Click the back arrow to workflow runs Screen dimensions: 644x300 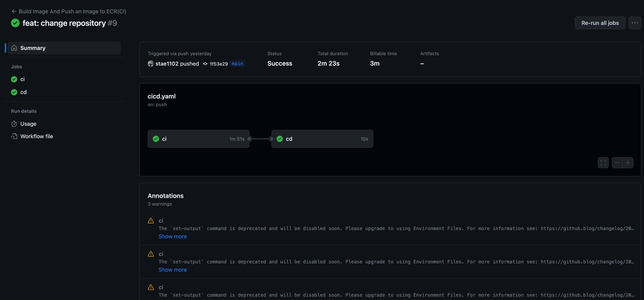[x=14, y=11]
